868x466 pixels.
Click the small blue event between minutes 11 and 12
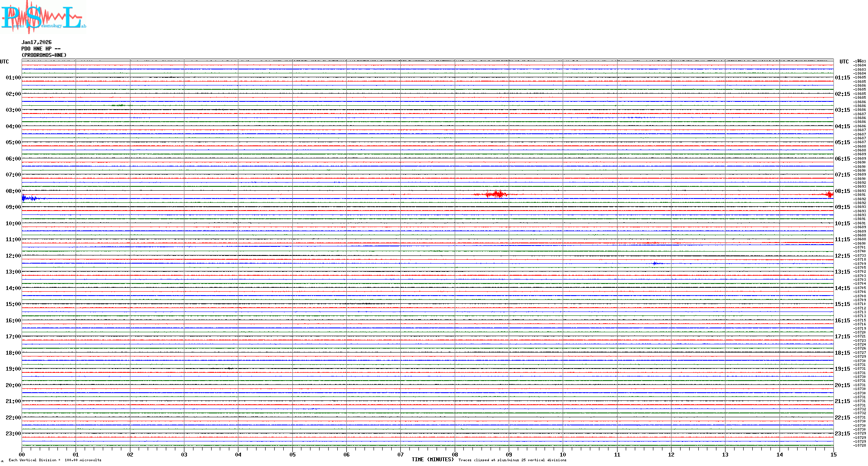(x=656, y=263)
